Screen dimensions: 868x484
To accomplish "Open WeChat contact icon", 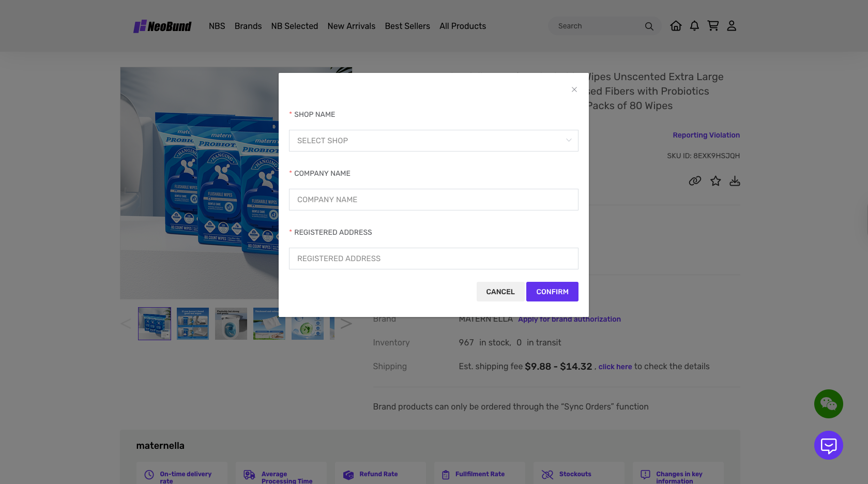I will coord(829,404).
